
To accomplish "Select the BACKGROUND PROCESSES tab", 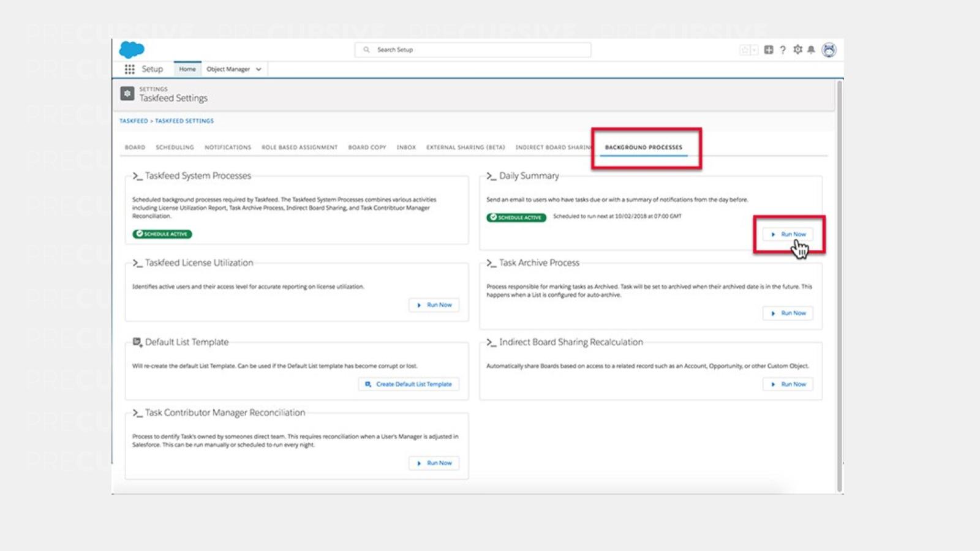I will [644, 148].
